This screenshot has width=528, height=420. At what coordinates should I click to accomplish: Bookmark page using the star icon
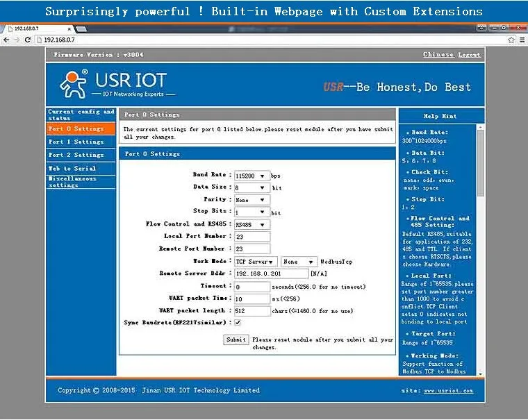511,40
